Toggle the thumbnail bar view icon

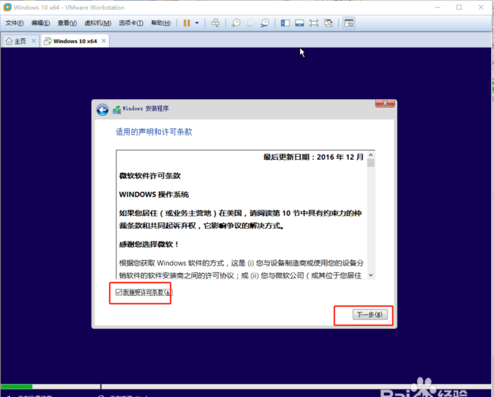point(299,23)
